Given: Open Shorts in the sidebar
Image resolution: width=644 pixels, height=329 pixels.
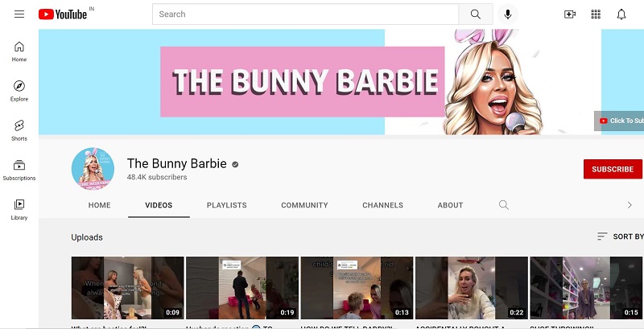Looking at the screenshot, I should click(19, 131).
